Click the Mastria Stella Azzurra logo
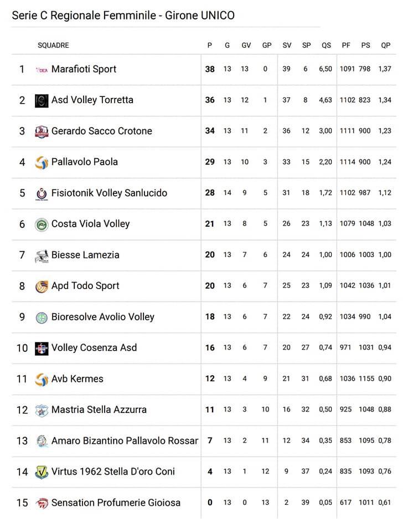The width and height of the screenshot is (408, 532). click(x=42, y=410)
